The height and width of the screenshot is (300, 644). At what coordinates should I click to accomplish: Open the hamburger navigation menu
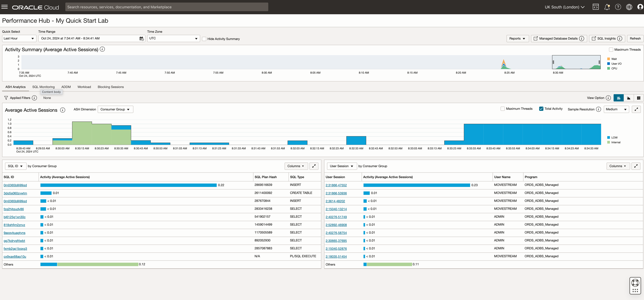4,7
